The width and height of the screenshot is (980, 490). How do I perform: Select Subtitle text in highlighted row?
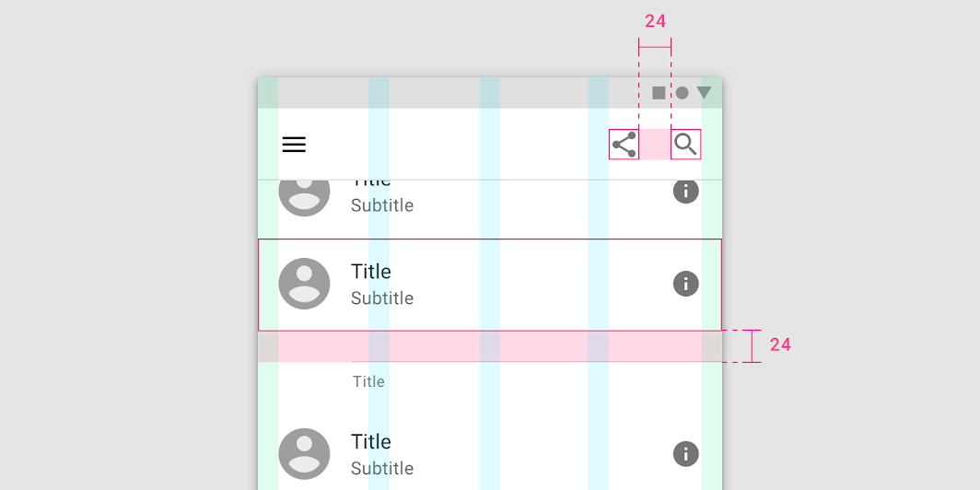click(x=382, y=298)
